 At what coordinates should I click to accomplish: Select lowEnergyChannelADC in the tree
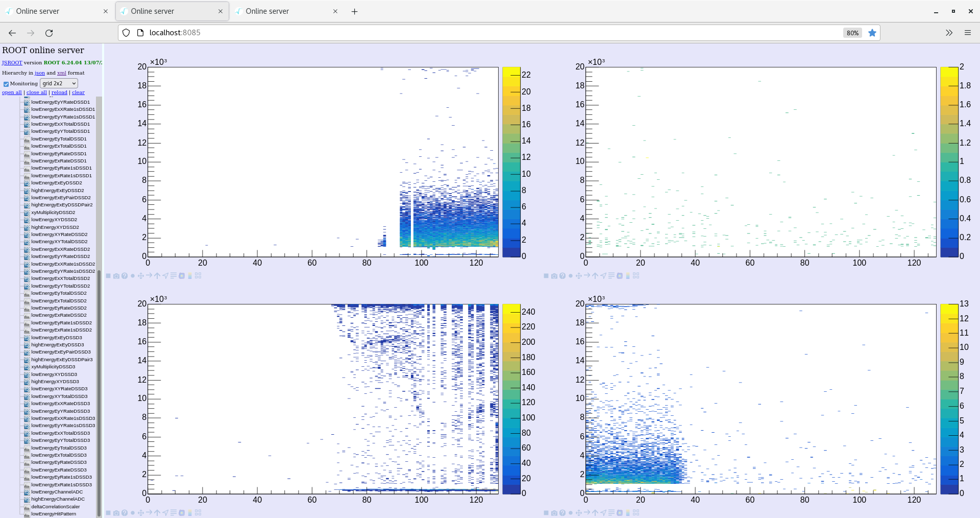click(x=57, y=492)
